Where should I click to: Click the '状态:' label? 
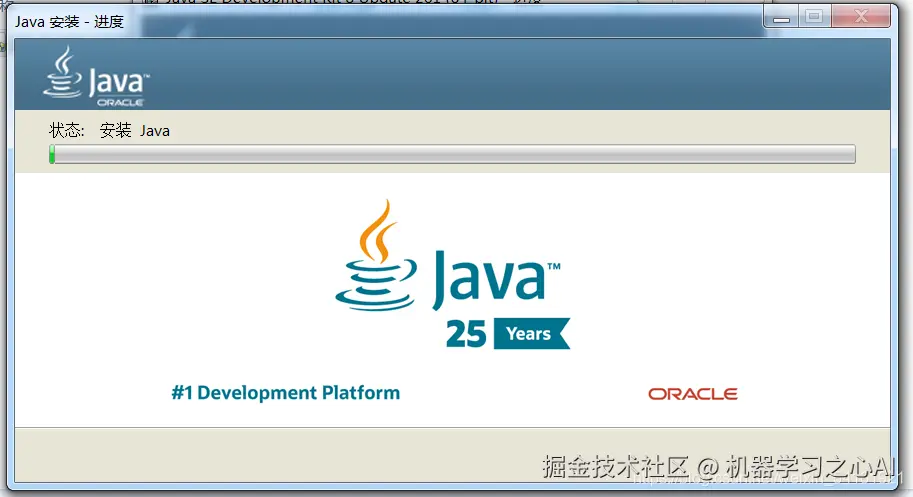tap(67, 130)
